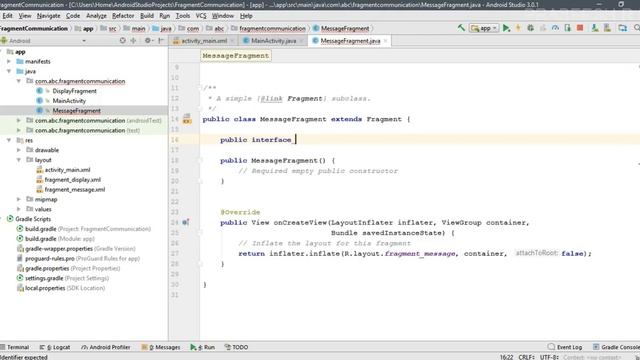Open the Refactor menu
640x360 pixels.
(x=123, y=16)
